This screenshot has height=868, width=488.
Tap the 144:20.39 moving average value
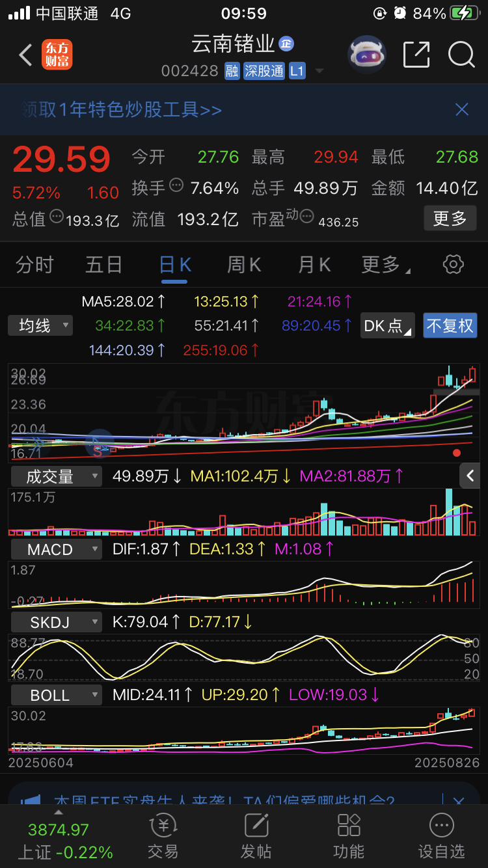[x=128, y=351]
